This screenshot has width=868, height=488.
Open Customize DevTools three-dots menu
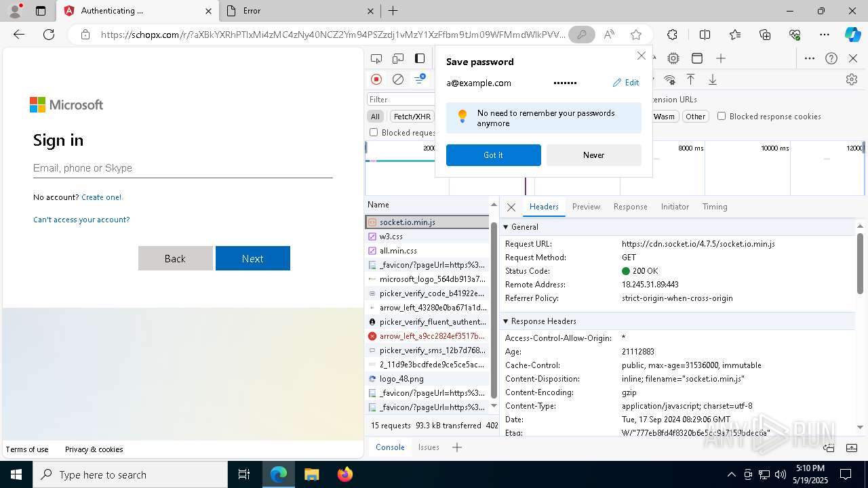pos(810,59)
